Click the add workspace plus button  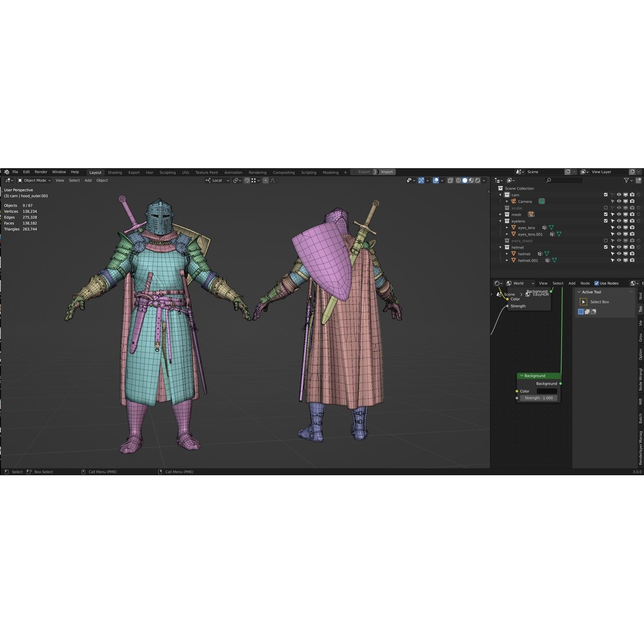(x=345, y=172)
